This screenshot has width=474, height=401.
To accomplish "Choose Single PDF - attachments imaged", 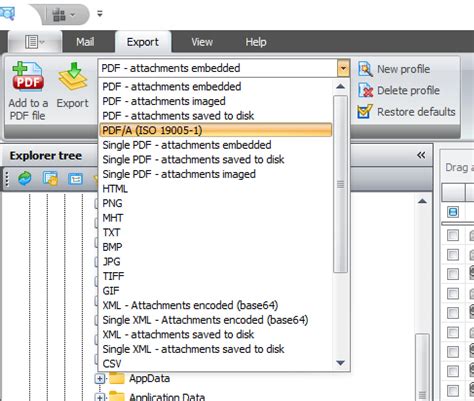I will tap(215, 174).
